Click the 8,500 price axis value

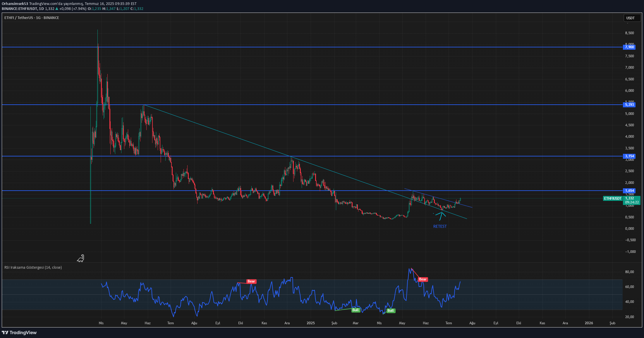630,33
